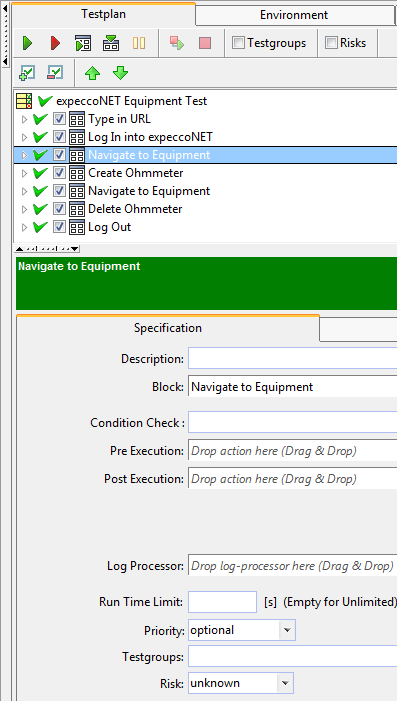This screenshot has height=701, width=397.
Task: Uncheck the Create Ohmmeter checkbox
Action: pyautogui.click(x=59, y=173)
